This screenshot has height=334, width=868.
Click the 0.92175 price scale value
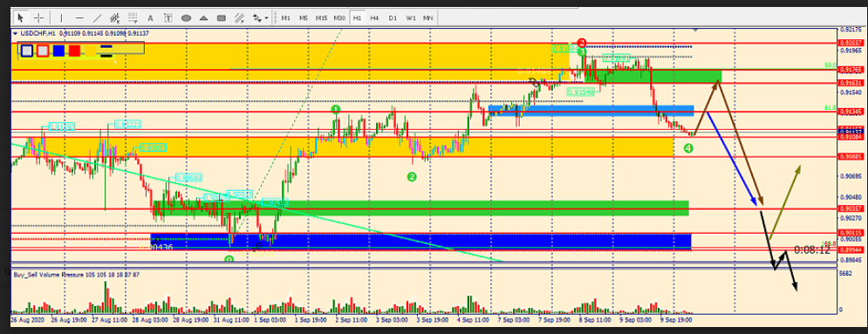[850, 30]
